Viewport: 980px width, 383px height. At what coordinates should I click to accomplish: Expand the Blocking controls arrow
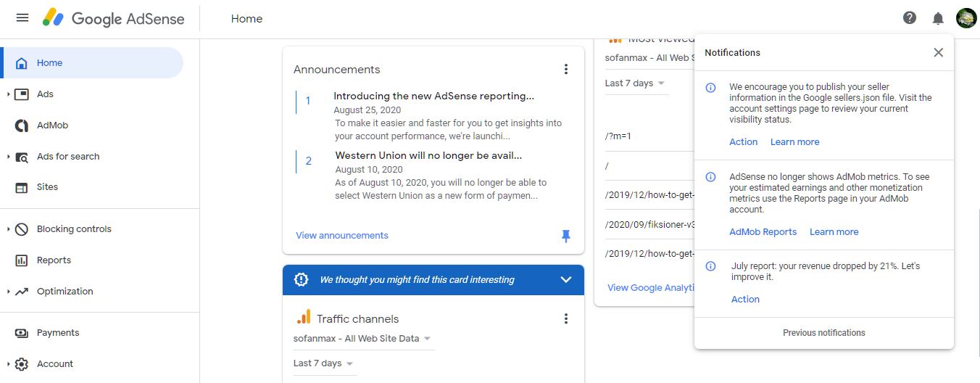tap(8, 229)
